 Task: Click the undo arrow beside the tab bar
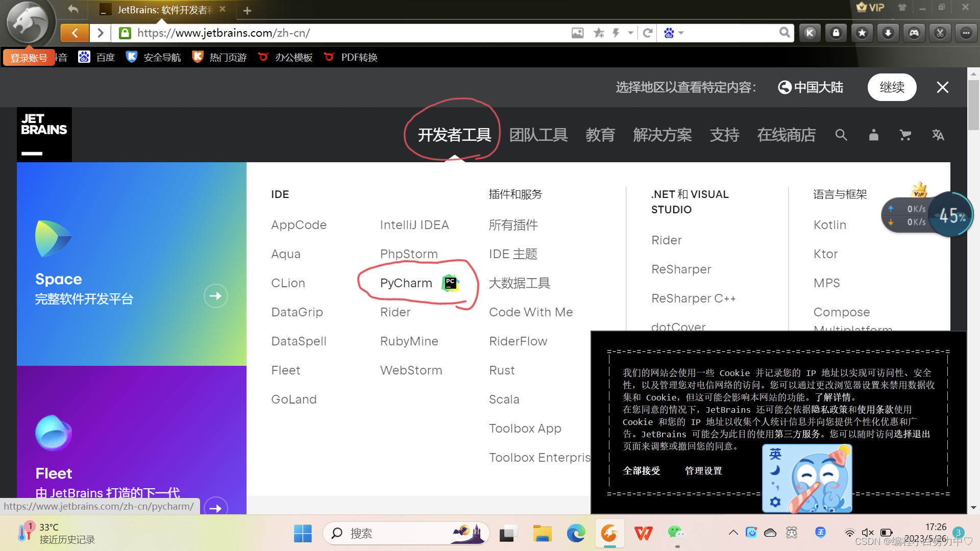pyautogui.click(x=73, y=9)
